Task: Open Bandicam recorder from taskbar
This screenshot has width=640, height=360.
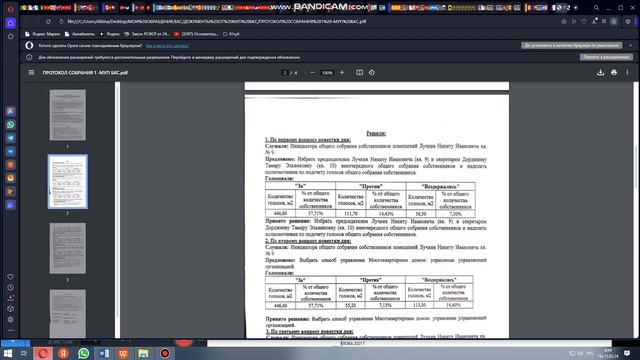Action: [x=164, y=353]
